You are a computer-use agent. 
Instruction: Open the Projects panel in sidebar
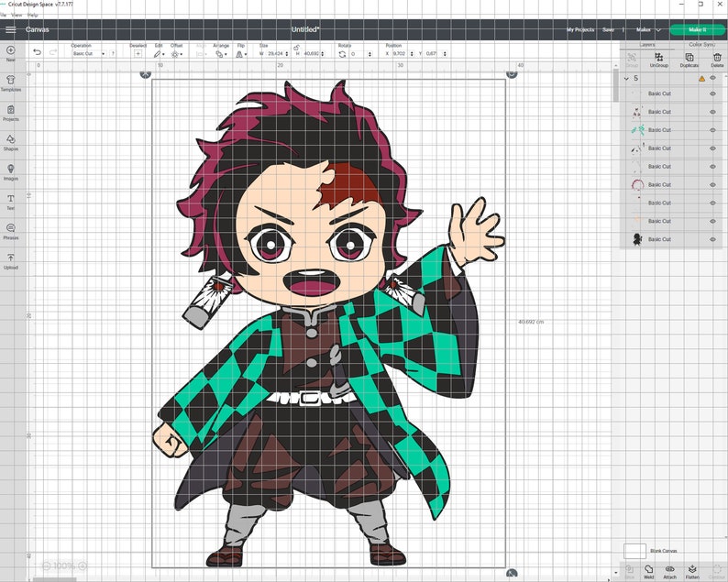(11, 113)
